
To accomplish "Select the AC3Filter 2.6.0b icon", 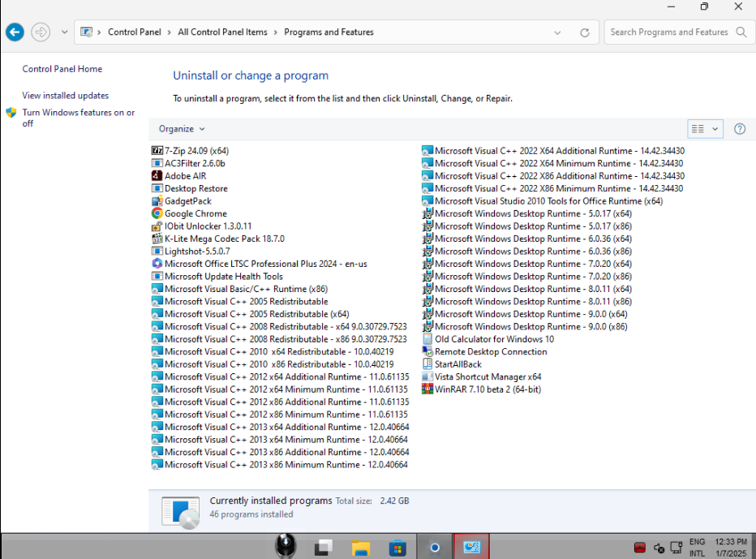I will pos(157,163).
